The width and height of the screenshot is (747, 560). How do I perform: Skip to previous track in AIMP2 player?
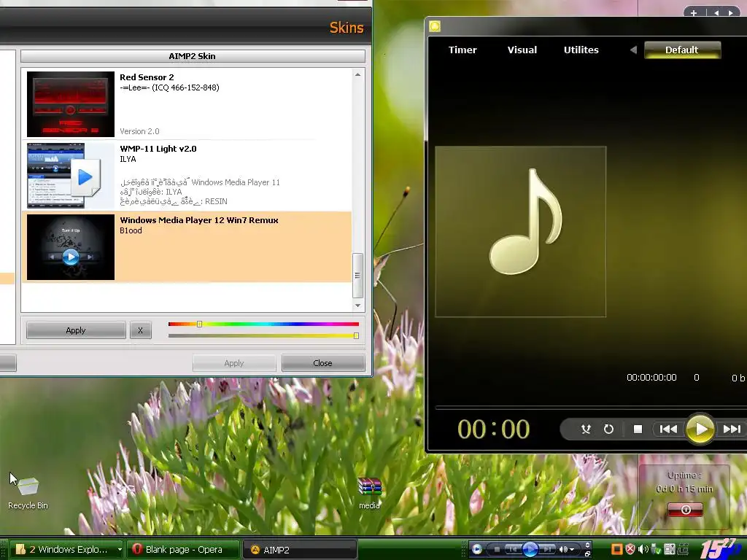coord(668,429)
